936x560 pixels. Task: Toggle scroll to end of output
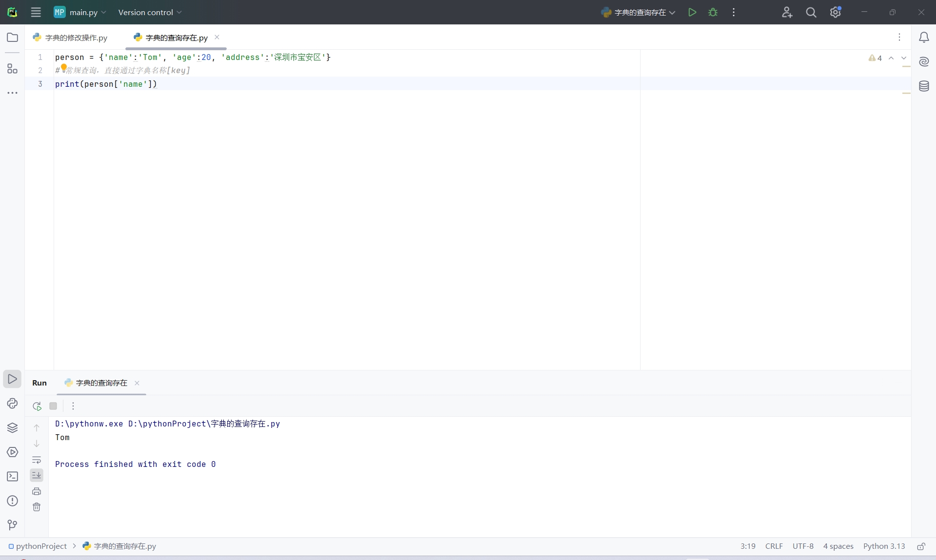(37, 475)
